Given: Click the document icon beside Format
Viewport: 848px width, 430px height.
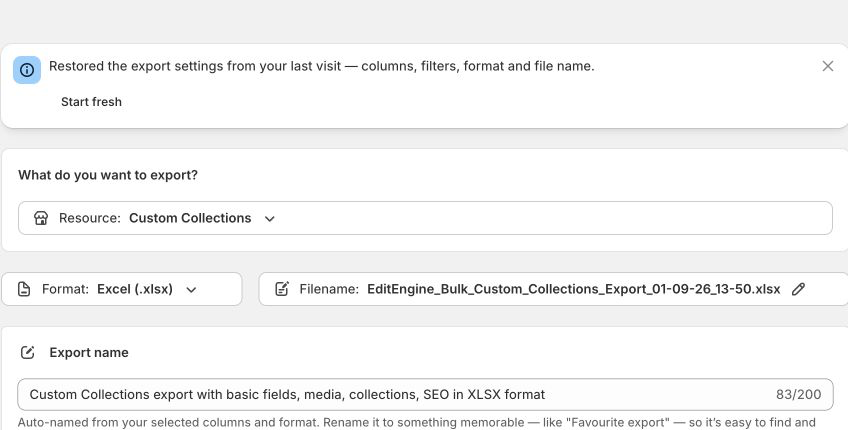Looking at the screenshot, I should coord(24,289).
